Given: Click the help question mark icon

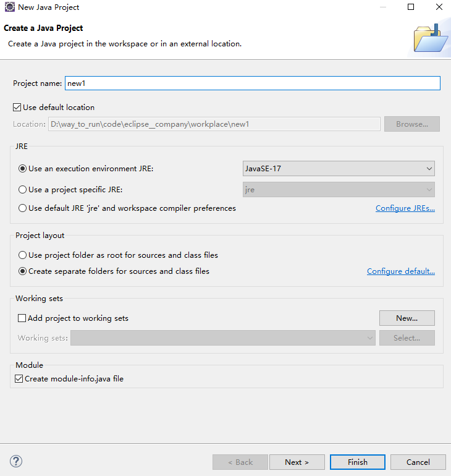Looking at the screenshot, I should (16, 461).
